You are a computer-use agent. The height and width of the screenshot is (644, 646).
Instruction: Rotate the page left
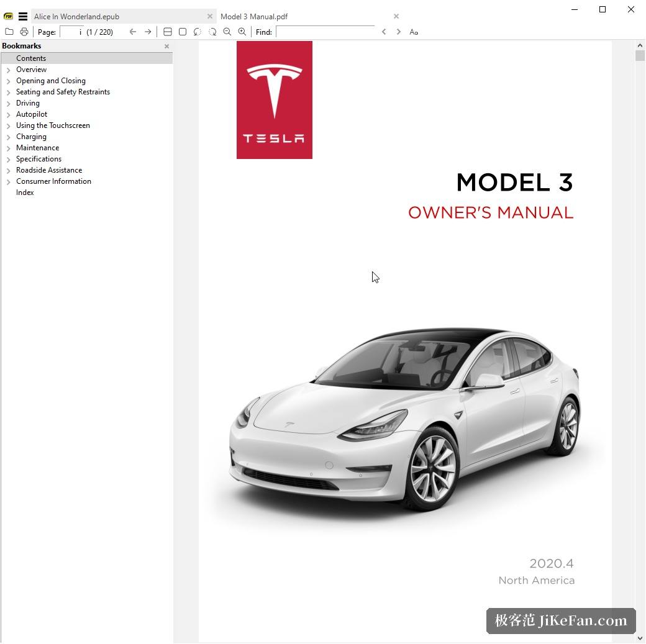pos(198,32)
